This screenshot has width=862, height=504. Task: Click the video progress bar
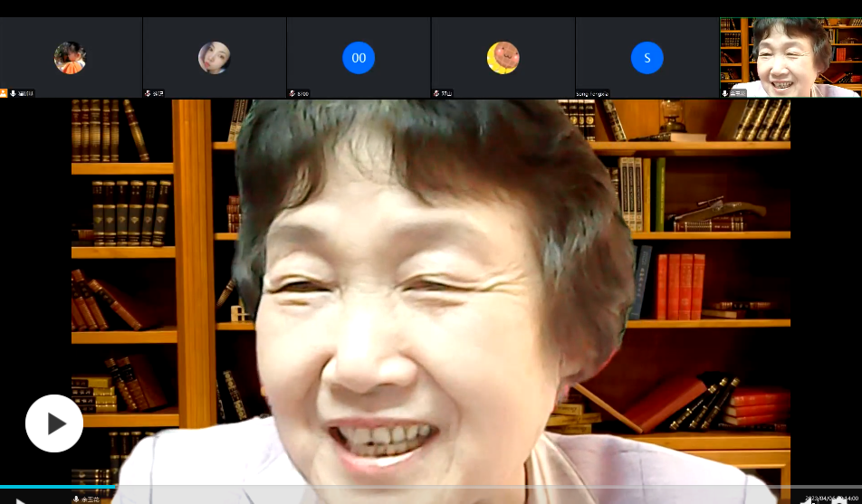click(431, 487)
